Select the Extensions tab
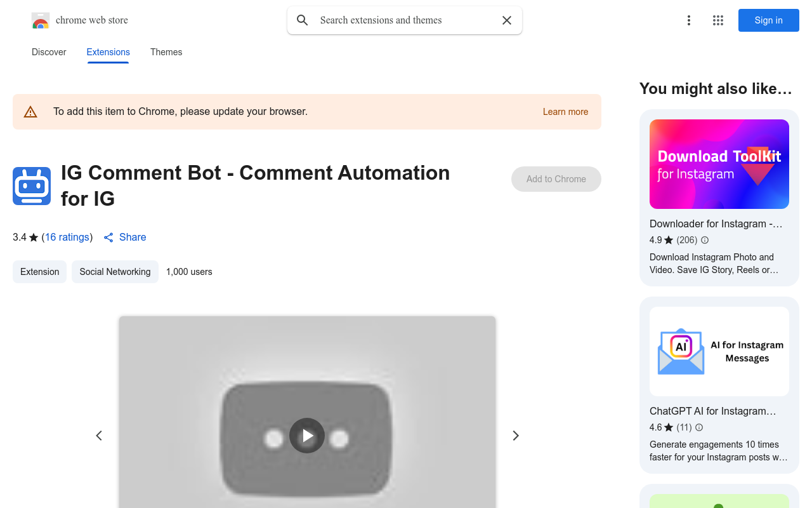Image resolution: width=812 pixels, height=508 pixels. [x=108, y=52]
